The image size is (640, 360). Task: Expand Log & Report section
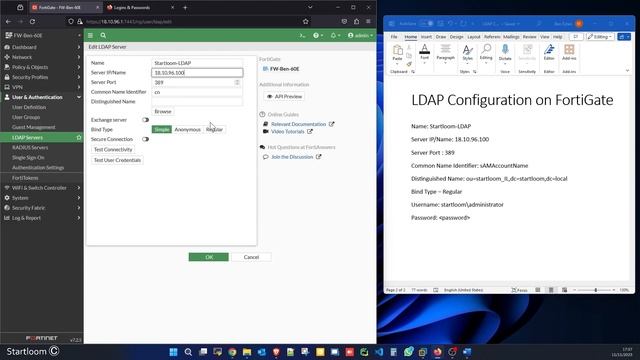point(42,218)
